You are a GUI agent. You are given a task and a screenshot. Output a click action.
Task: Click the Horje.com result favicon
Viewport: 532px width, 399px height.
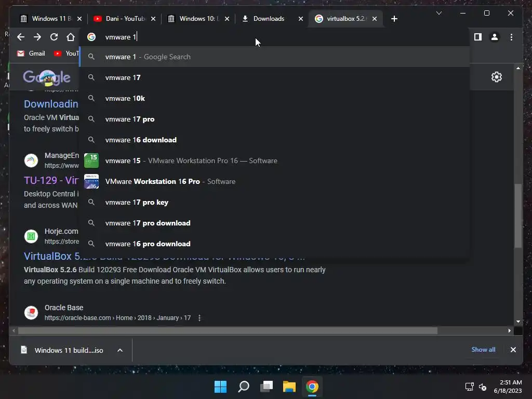[x=31, y=236]
